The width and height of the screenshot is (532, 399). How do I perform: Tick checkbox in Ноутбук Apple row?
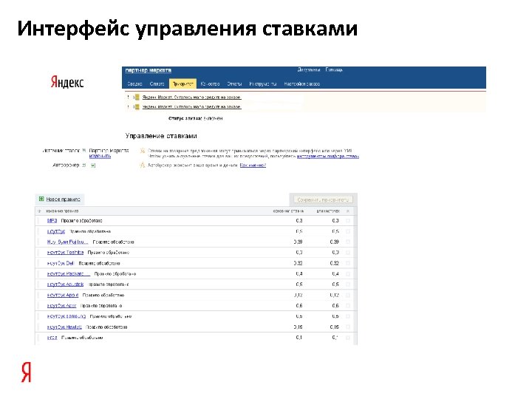[x=348, y=295]
